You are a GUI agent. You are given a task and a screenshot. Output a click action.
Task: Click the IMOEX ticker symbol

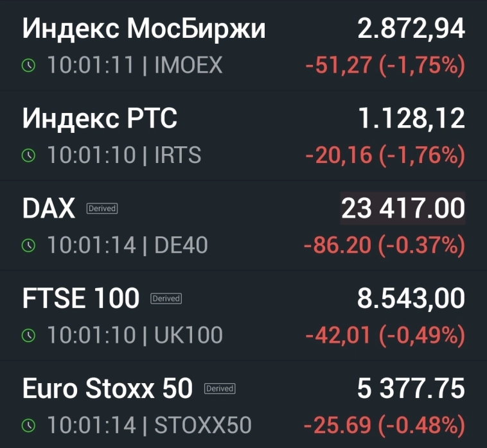pos(188,65)
